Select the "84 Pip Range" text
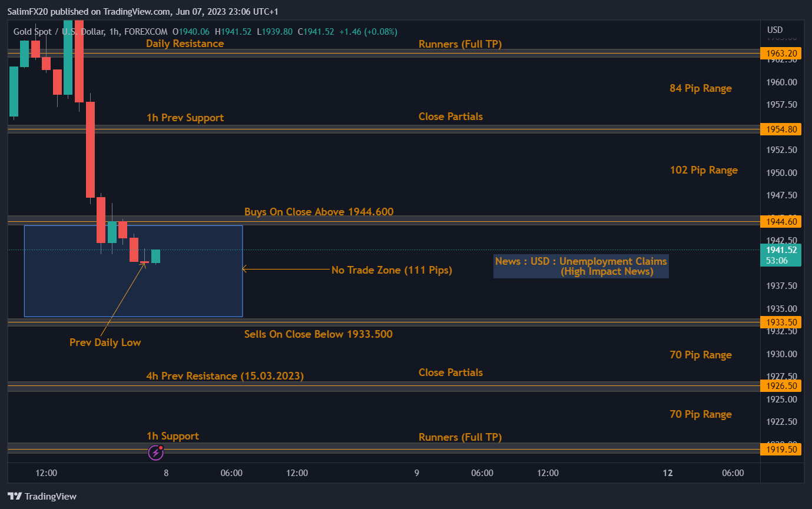812x509 pixels. (x=700, y=88)
